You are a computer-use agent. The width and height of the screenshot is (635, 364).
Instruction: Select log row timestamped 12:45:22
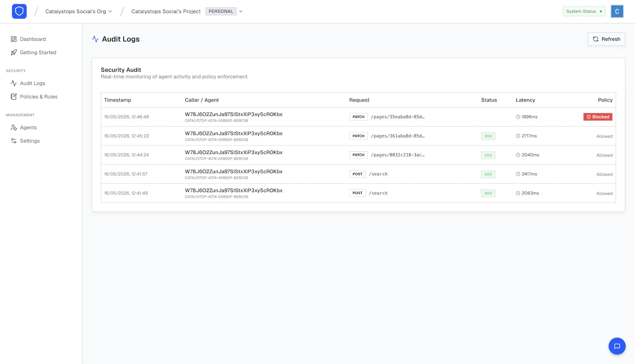pyautogui.click(x=358, y=136)
